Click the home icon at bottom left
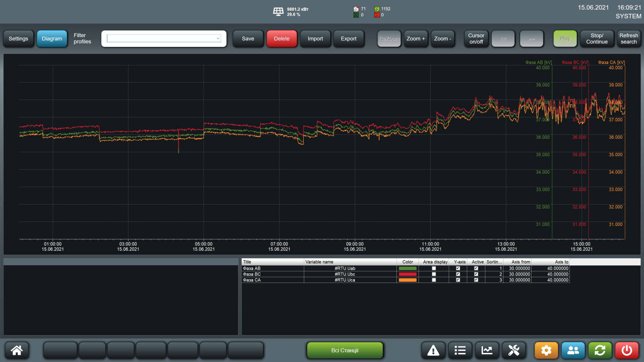Image resolution: width=644 pixels, height=362 pixels. [x=17, y=350]
